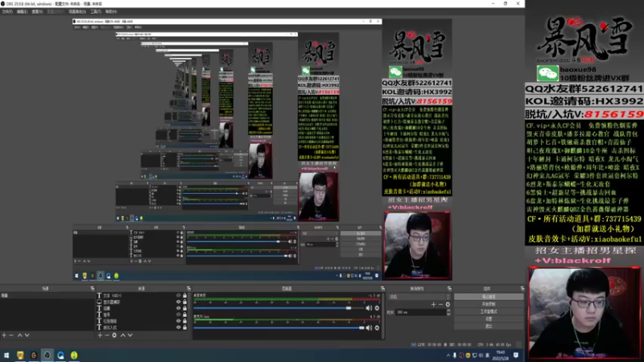The width and height of the screenshot is (644, 362).
Task: Open 桌面音频 channel settings gear
Action: pyautogui.click(x=377, y=308)
